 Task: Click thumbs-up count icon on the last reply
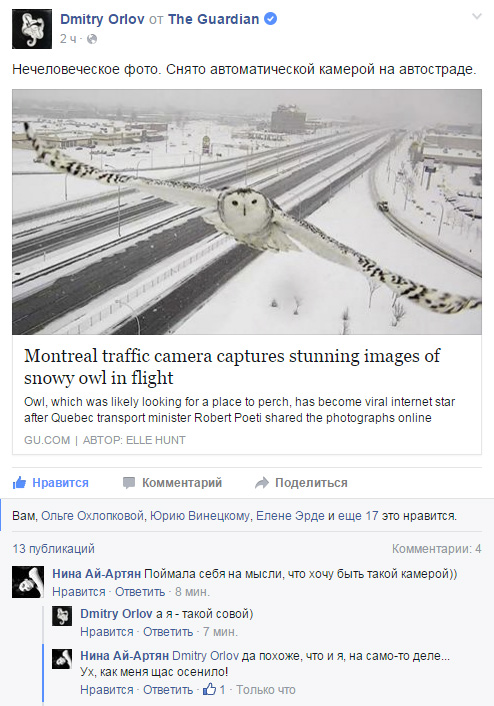(x=209, y=689)
